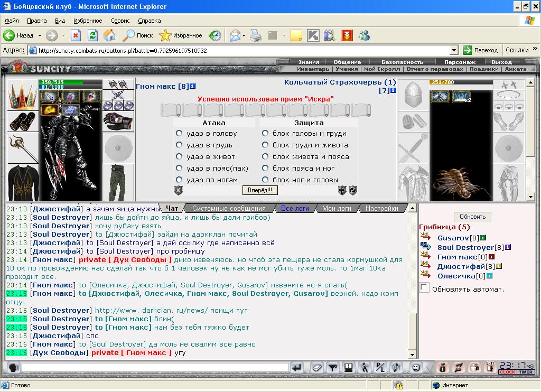Click the eraser clear-chat icon
The width and height of the screenshot is (541, 392).
point(316,368)
